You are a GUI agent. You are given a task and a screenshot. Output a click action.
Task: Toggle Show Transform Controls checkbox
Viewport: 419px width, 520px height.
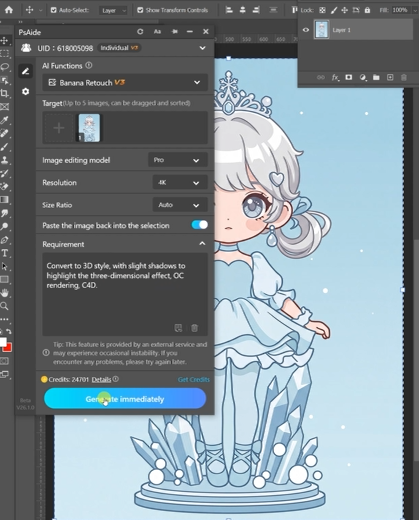(x=140, y=10)
